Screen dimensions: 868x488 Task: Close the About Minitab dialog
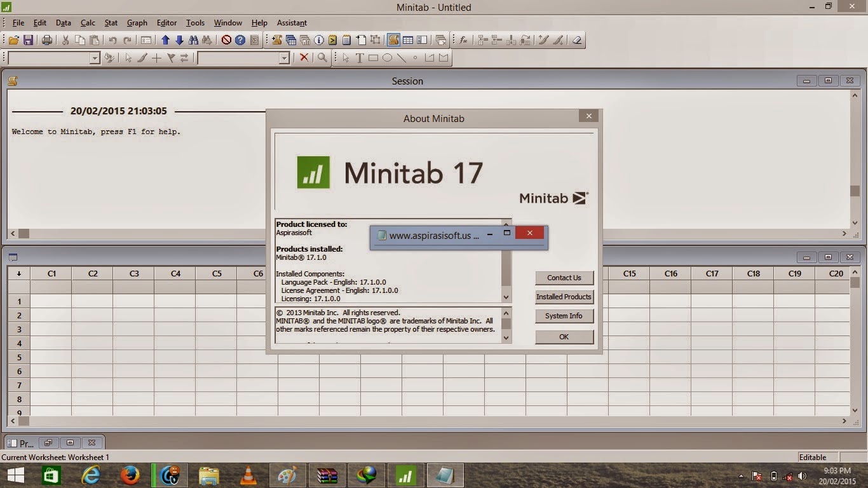[588, 116]
